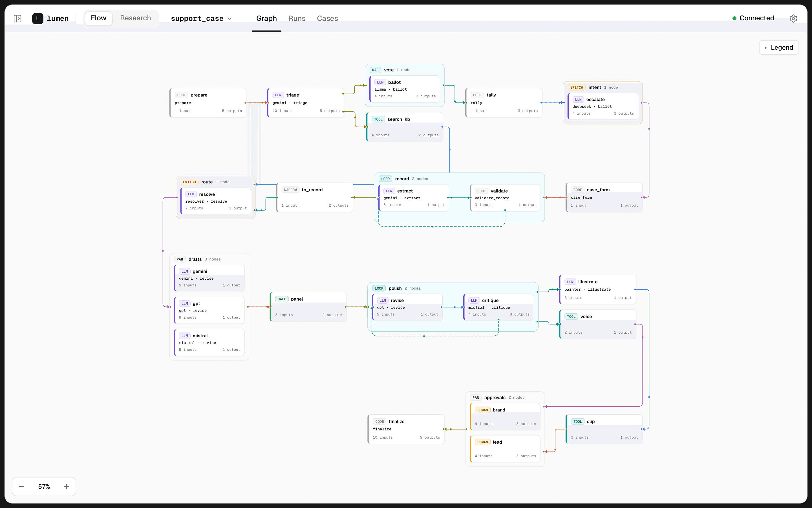Click the 57% zoom level value
Image resolution: width=812 pixels, height=508 pixels.
[44, 487]
